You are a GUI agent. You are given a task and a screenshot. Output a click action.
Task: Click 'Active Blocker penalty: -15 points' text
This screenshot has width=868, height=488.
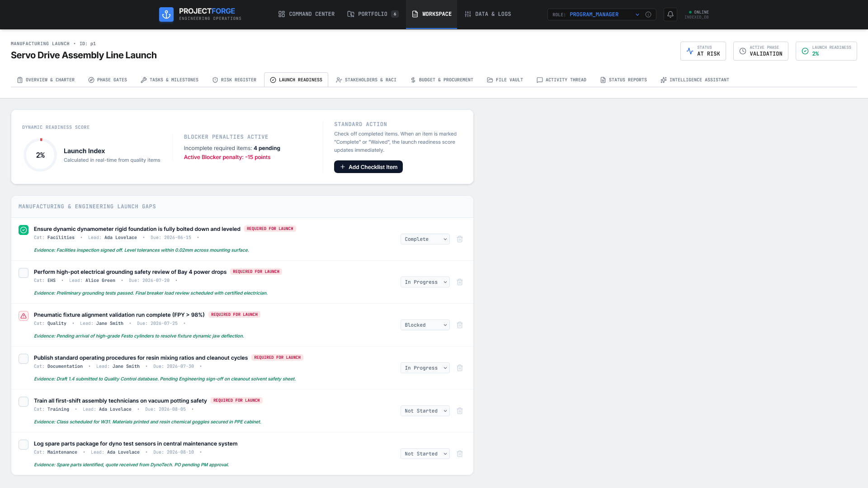point(227,157)
